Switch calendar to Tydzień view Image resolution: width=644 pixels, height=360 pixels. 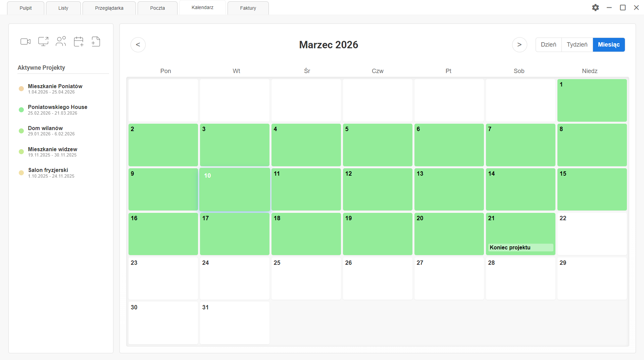point(577,45)
